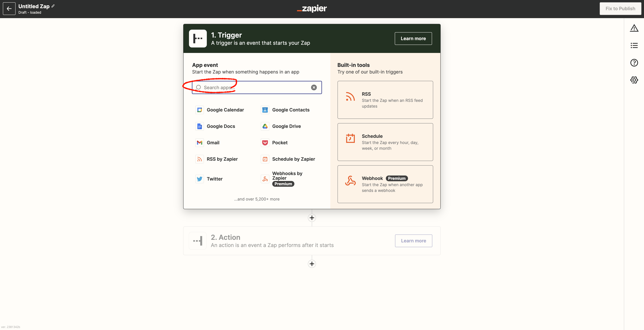
Task: Clear the search apps field
Action: 314,87
